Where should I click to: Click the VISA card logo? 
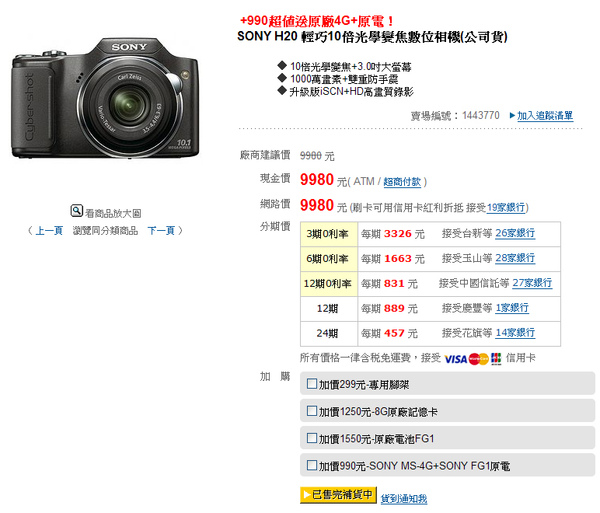click(x=455, y=359)
